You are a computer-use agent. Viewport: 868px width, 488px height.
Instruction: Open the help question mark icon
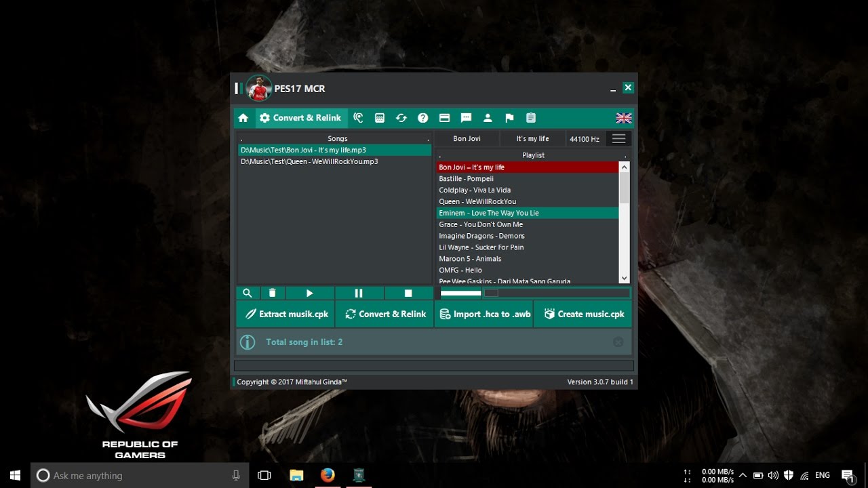tap(423, 118)
